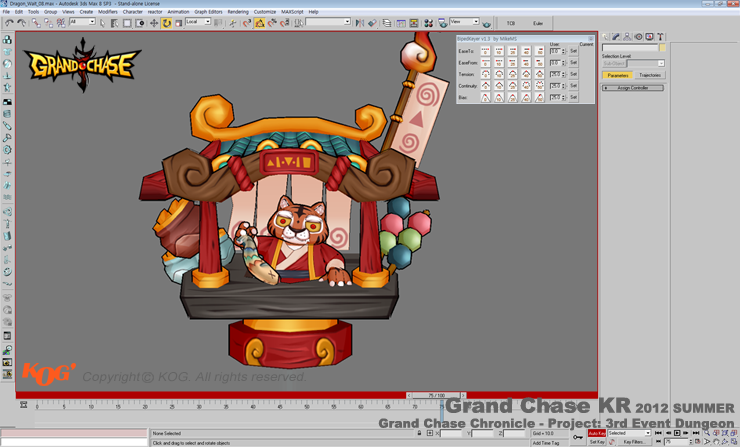This screenshot has width=740, height=447.
Task: Click the EaseTo 0 preset icon
Action: coord(486,51)
